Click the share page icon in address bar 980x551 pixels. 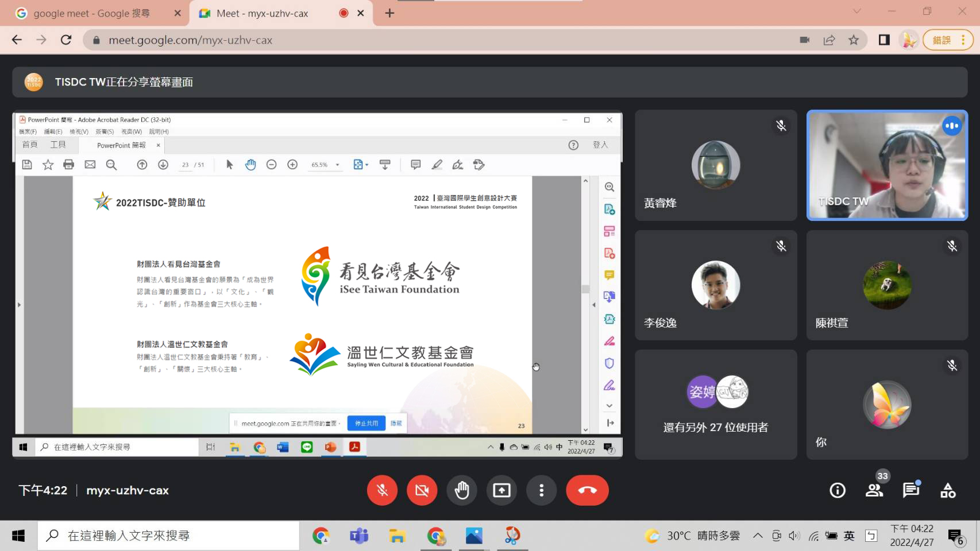point(829,40)
